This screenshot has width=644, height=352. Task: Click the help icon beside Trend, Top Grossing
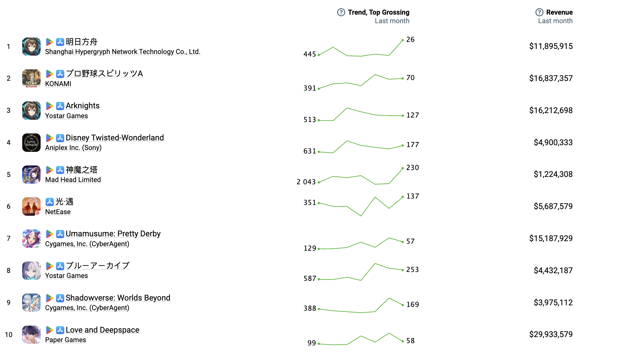[x=341, y=12]
